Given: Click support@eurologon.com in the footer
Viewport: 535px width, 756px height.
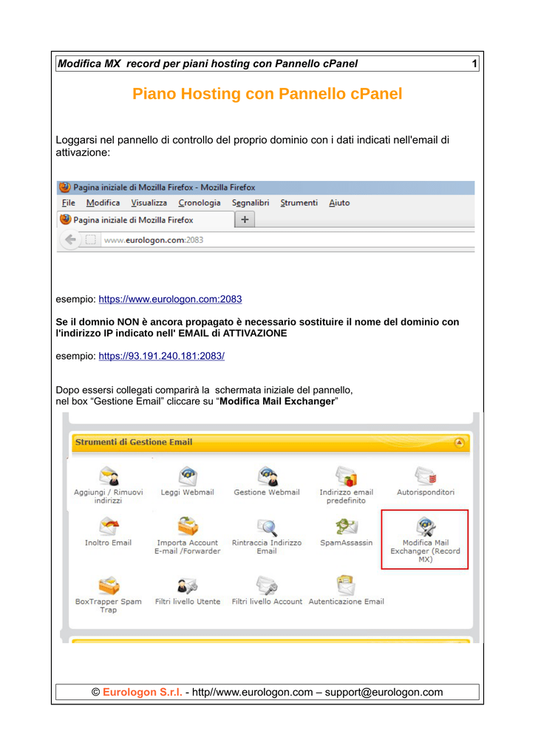Looking at the screenshot, I should coord(384,693).
